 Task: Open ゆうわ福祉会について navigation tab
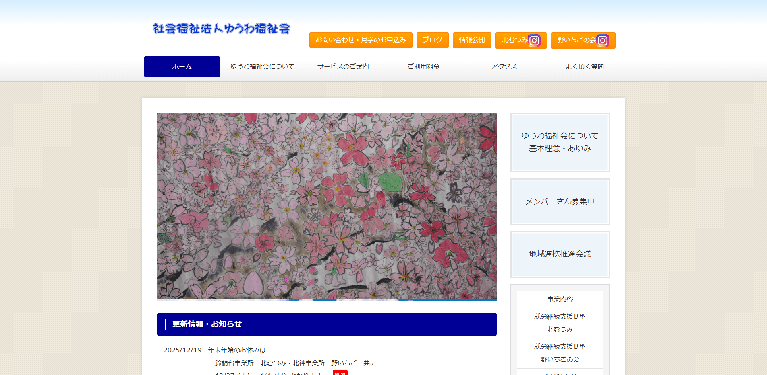pos(262,66)
